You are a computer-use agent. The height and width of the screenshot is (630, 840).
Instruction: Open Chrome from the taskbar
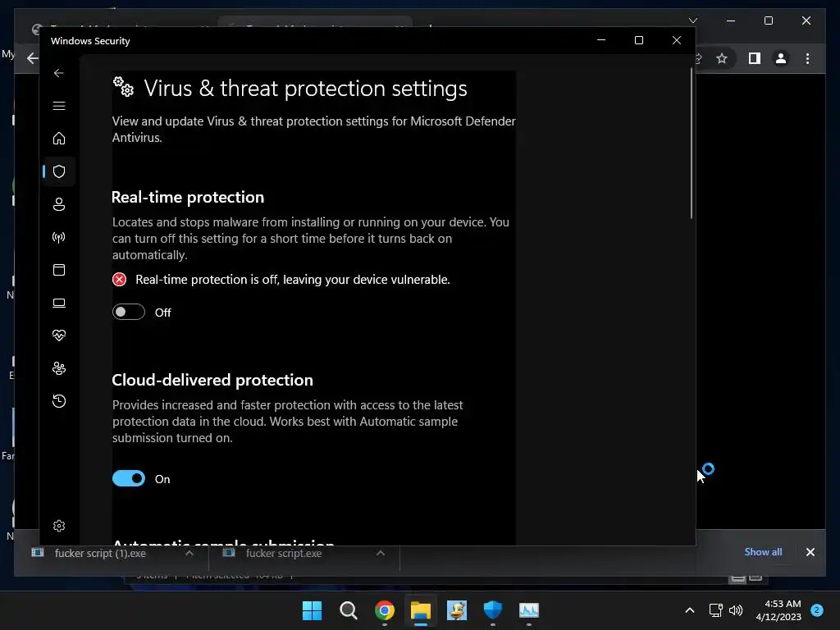(x=384, y=610)
